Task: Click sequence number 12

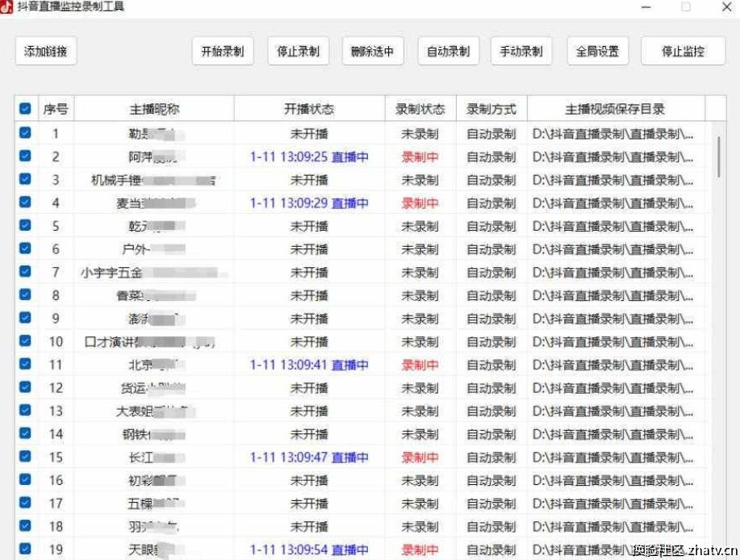Action: click(56, 388)
